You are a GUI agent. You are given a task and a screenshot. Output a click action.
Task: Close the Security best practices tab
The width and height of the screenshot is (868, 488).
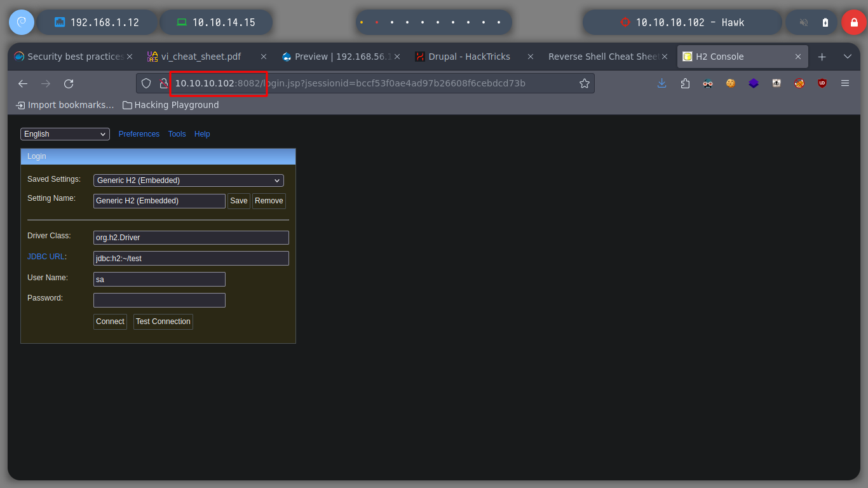(x=130, y=57)
